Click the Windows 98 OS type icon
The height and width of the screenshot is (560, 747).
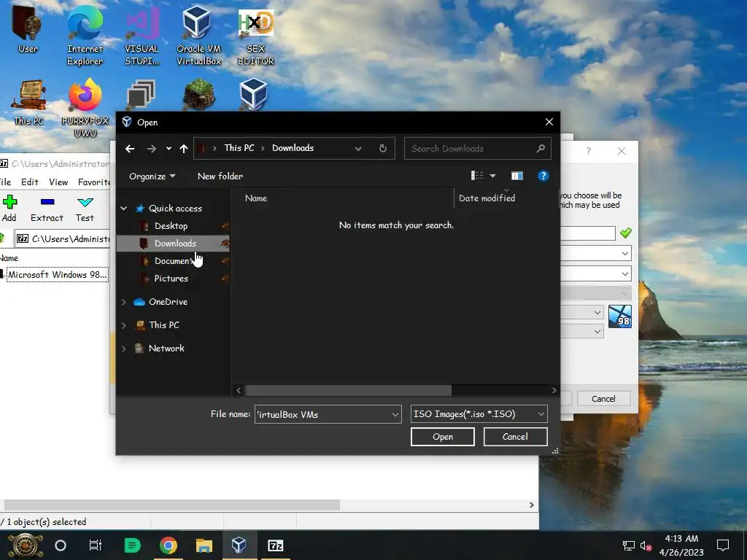coord(620,316)
